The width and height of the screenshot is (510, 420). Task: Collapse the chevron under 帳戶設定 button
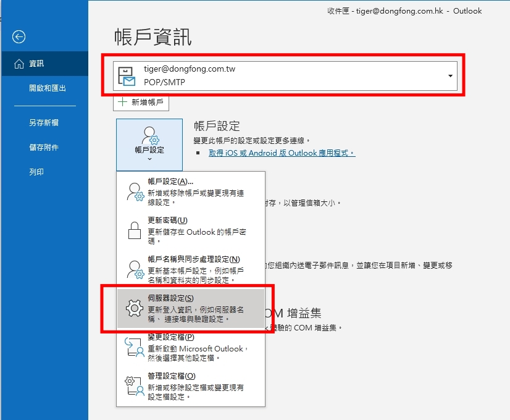pos(149,159)
